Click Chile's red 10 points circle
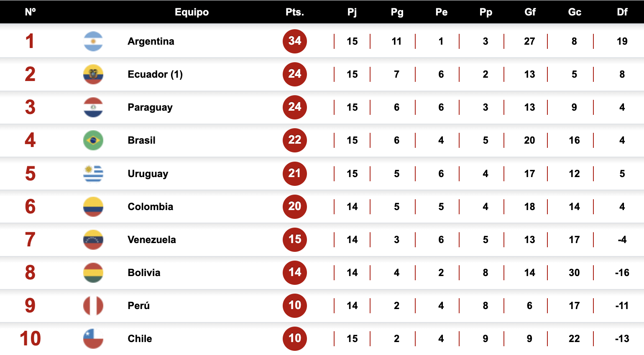The image size is (644, 355). pos(295,338)
